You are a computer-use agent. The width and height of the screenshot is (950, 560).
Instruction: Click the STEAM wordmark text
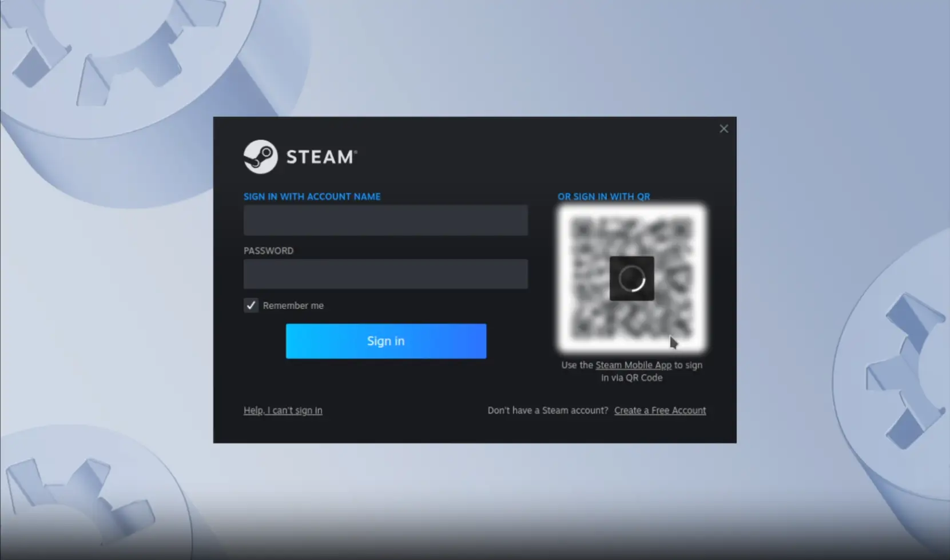[321, 157]
